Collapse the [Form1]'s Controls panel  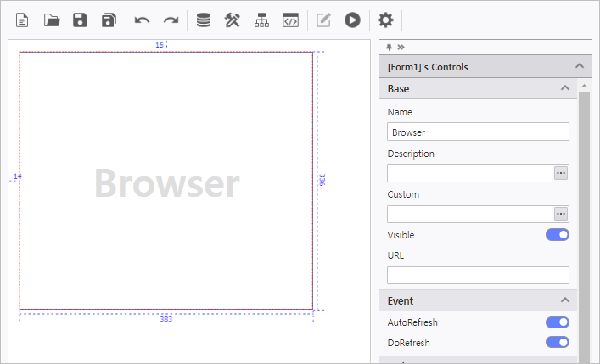coord(580,66)
